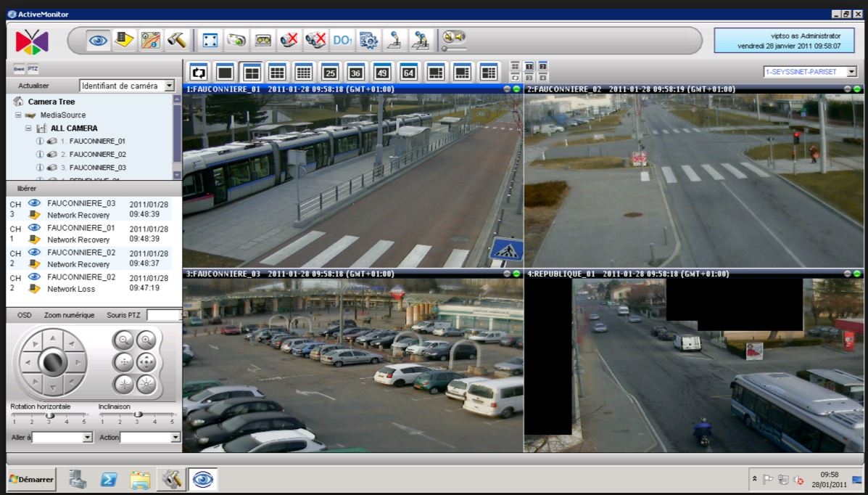The height and width of the screenshot is (495, 868).
Task: Select the joystick PTZ control icon
Action: point(394,40)
